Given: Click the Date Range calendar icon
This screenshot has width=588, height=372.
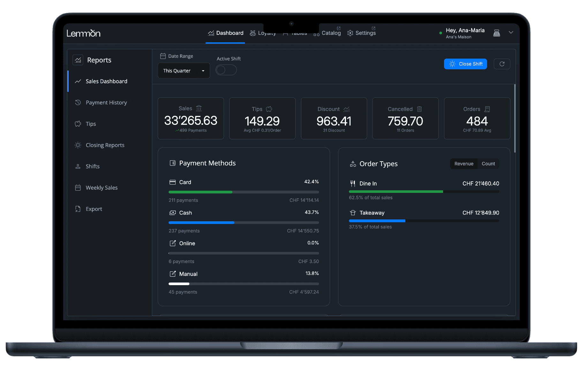Looking at the screenshot, I should [x=163, y=56].
